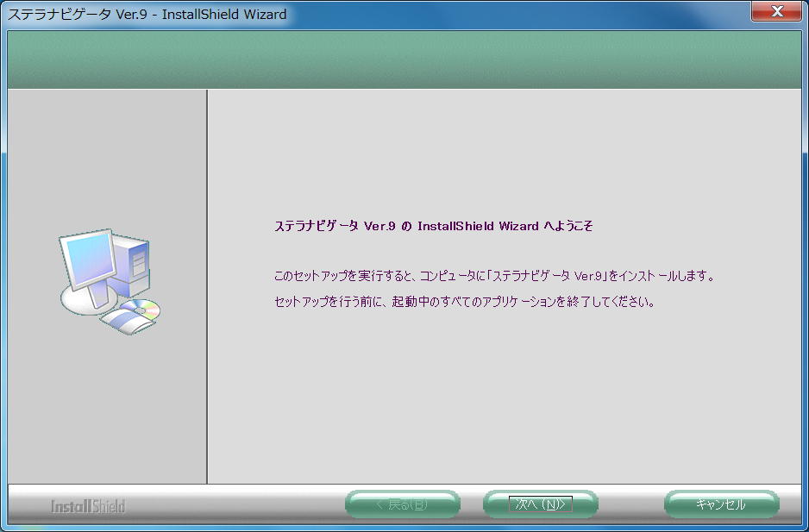The width and height of the screenshot is (809, 532).
Task: Click the 次へ (N)> next button
Action: click(540, 504)
